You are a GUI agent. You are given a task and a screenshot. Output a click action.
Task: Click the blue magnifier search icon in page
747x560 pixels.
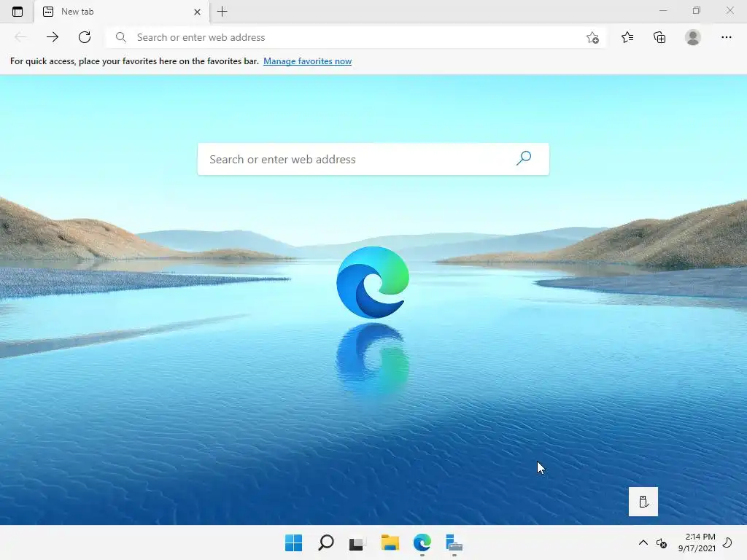[524, 158]
